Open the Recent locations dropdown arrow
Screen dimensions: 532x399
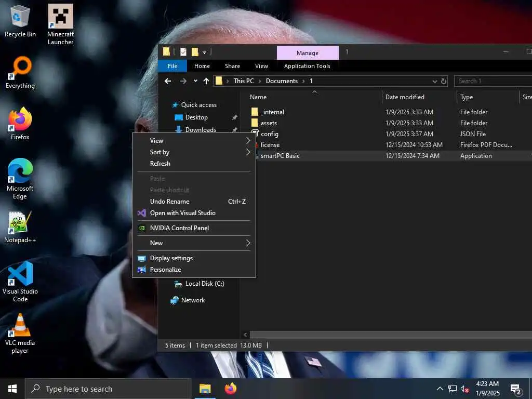coord(195,81)
